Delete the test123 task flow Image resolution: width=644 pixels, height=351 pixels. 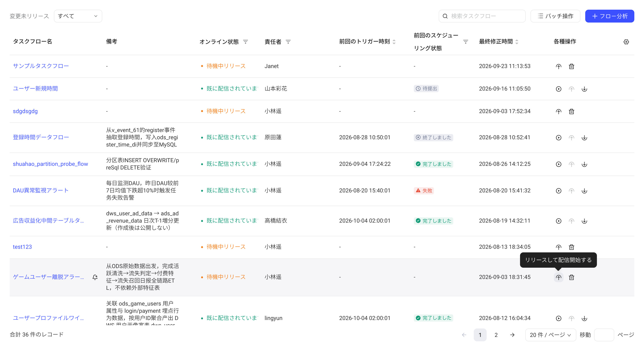coord(571,247)
